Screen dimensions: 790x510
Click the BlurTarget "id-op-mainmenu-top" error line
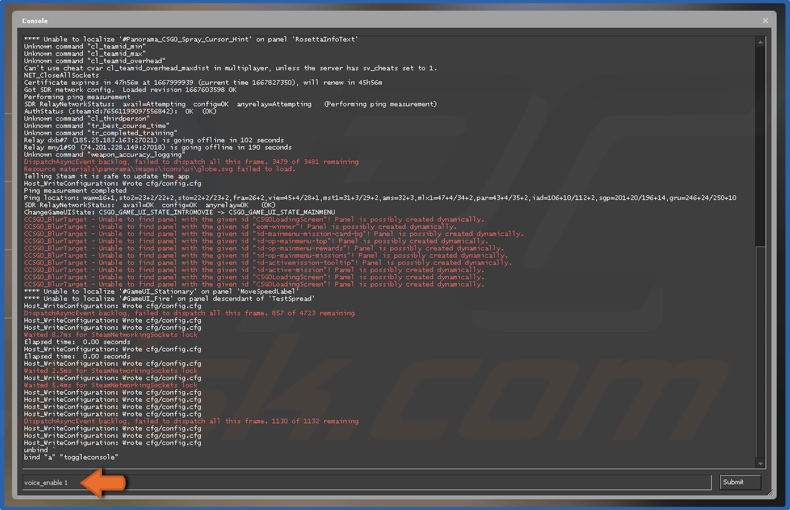coord(255,241)
